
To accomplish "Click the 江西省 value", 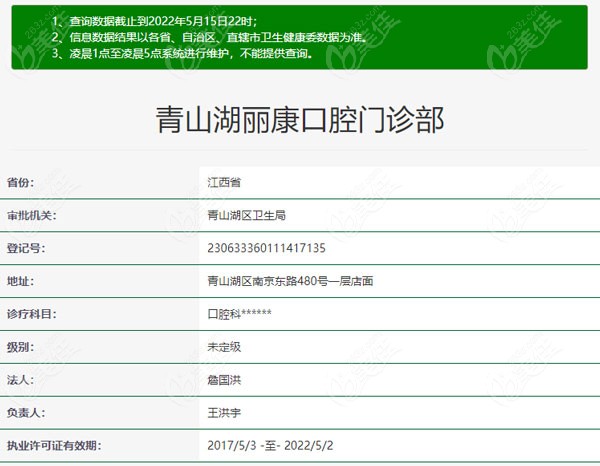I will tap(222, 182).
